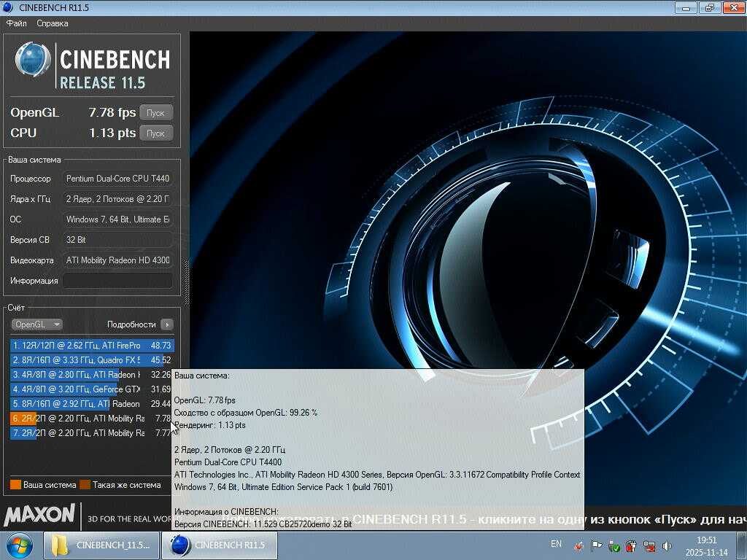This screenshot has height=560, width=747.
Task: Click the orange Ваша система legend swatch
Action: (15, 485)
